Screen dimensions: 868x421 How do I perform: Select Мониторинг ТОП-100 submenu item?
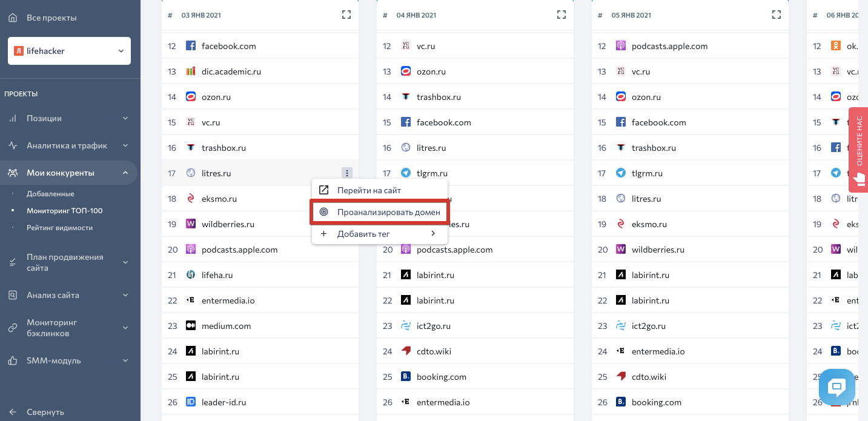64,211
